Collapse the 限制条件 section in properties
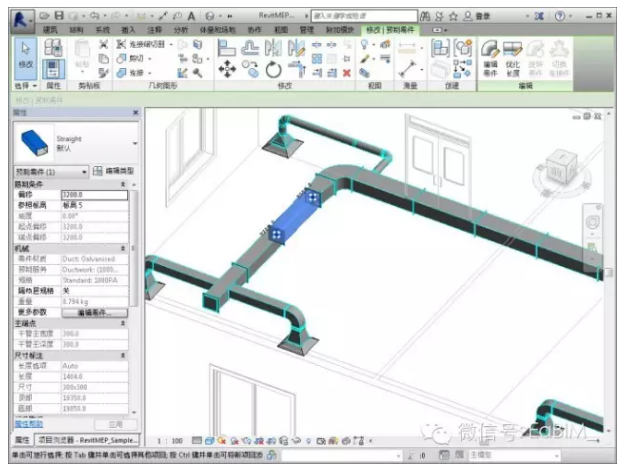624x471 pixels. click(123, 184)
